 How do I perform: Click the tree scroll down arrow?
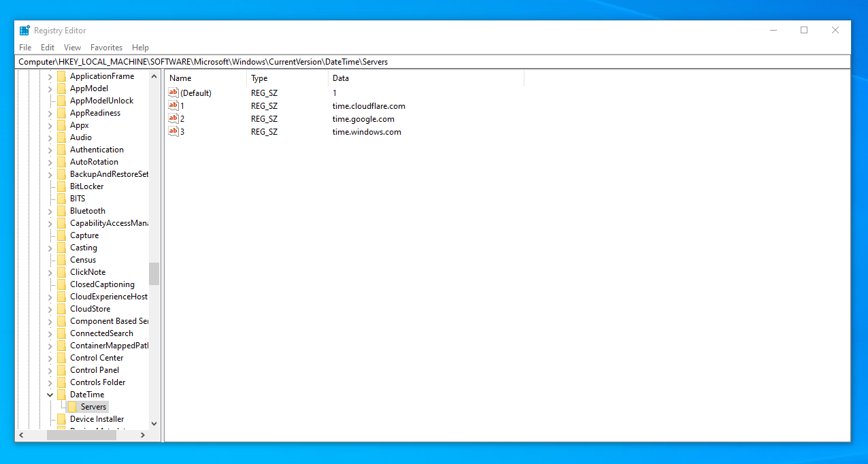click(x=154, y=423)
